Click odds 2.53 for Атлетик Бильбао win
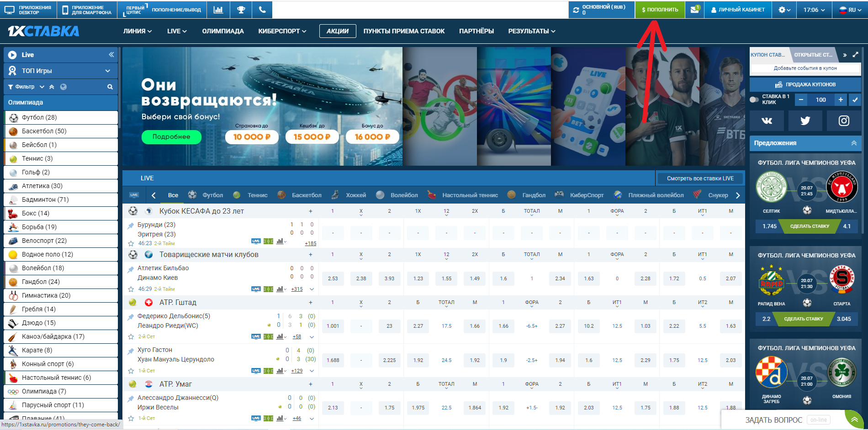 tap(333, 278)
